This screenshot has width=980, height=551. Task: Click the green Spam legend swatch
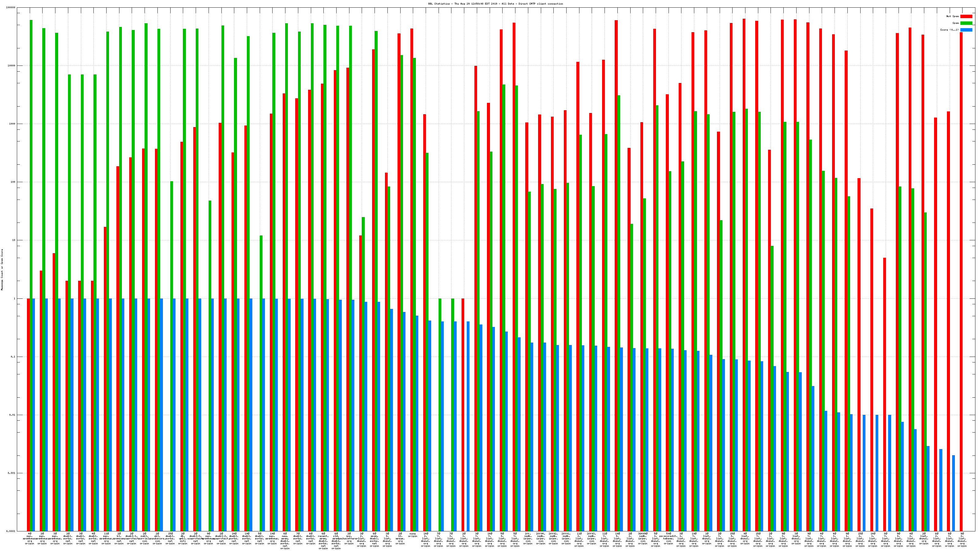click(x=966, y=23)
